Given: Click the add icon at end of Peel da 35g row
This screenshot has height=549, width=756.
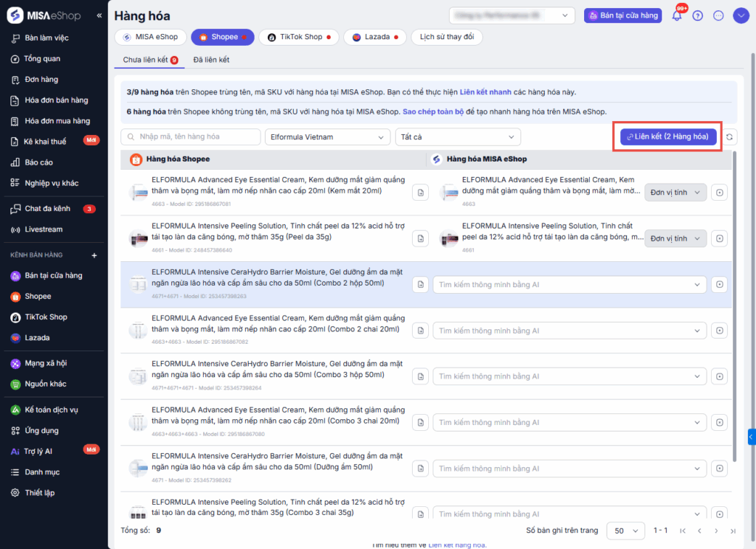Looking at the screenshot, I should [719, 238].
